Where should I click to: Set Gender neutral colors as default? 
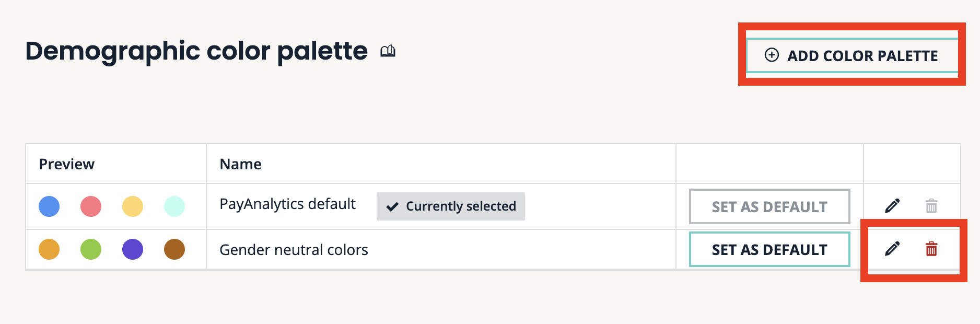pos(769,250)
